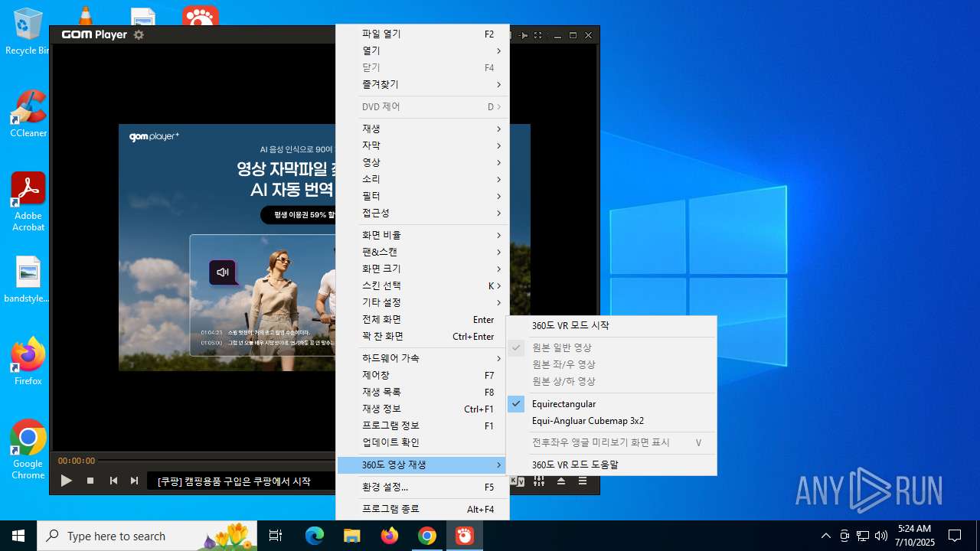Click the Windows Start button
This screenshot has height=551, width=980.
[x=18, y=536]
